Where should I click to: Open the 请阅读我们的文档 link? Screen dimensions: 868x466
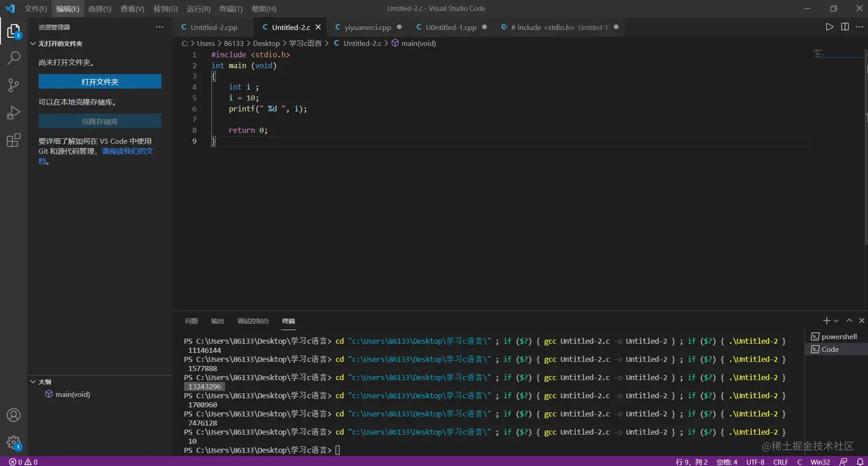[127, 151]
